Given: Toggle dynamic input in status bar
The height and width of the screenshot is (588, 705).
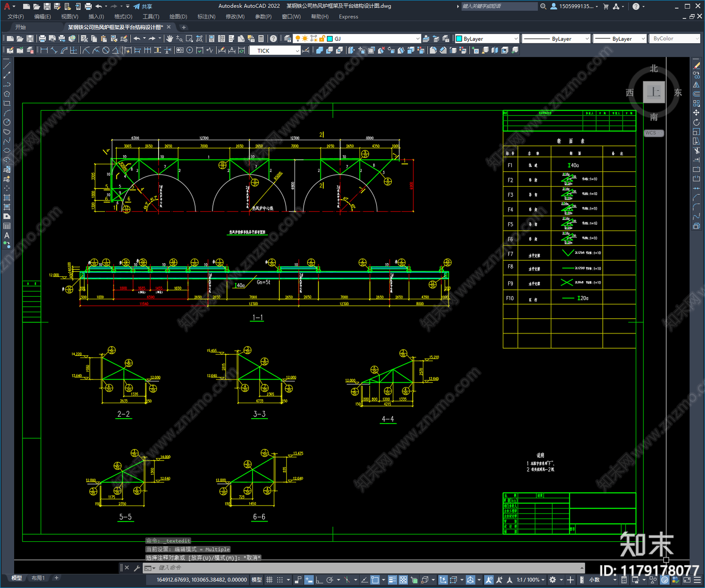Looking at the screenshot, I should pos(309,580).
